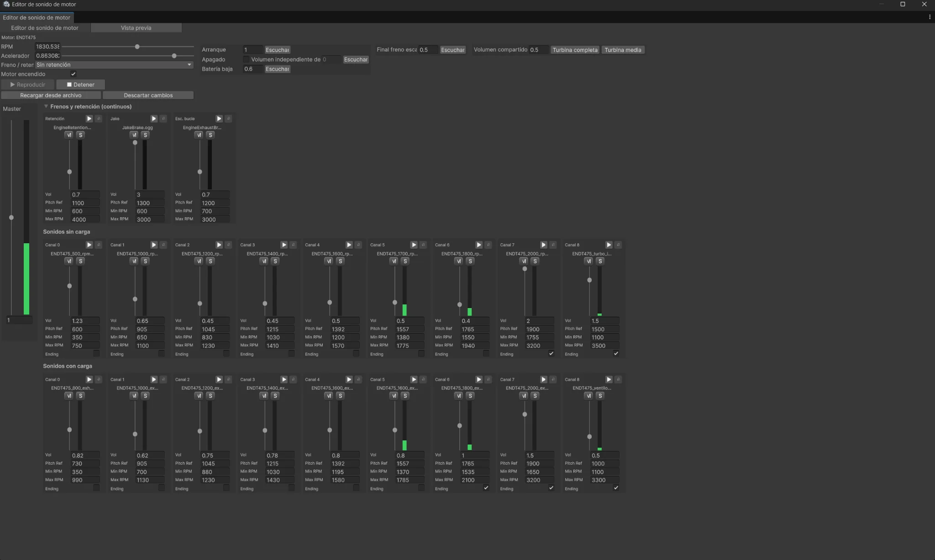The height and width of the screenshot is (560, 935).
Task: Uncheck Ending for sin carga Canal 7
Action: click(x=551, y=354)
